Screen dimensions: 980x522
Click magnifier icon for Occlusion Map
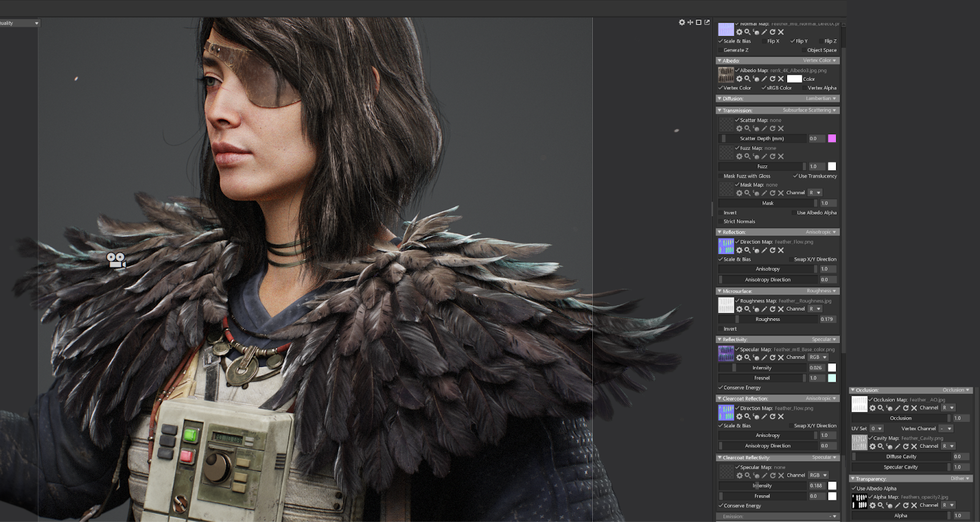click(x=880, y=408)
